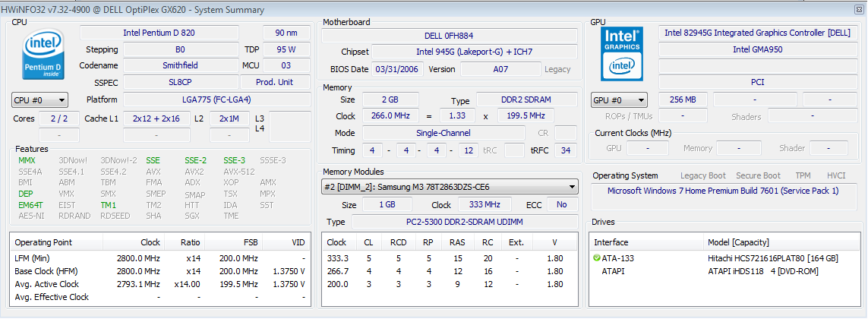This screenshot has width=868, height=319.
Task: Select the 333.3 clock timing row
Action: pyautogui.click(x=450, y=259)
